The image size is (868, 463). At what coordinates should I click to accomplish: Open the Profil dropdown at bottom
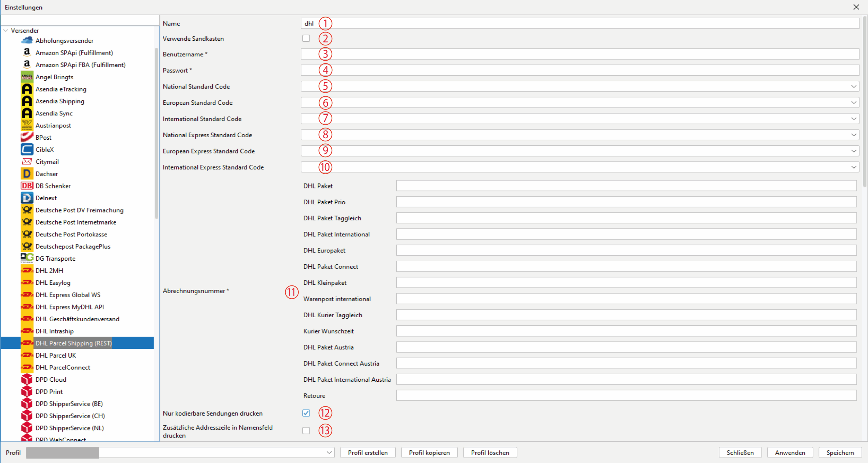tap(329, 452)
